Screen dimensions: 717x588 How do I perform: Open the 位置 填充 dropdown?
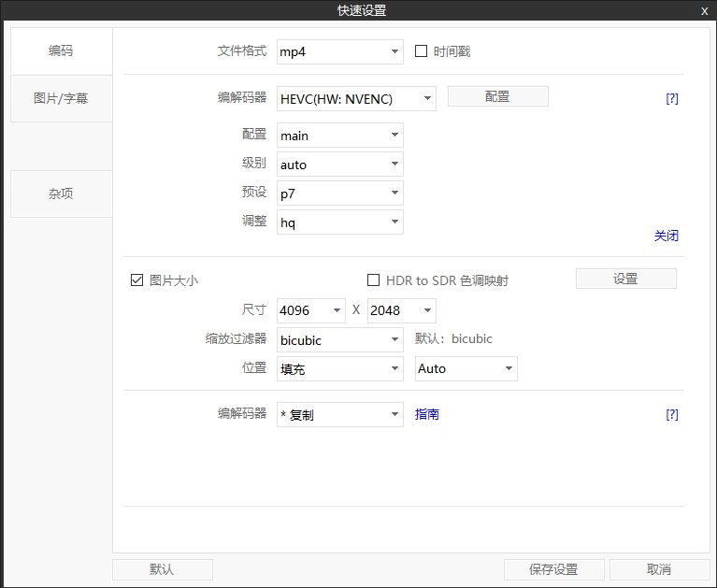click(339, 368)
